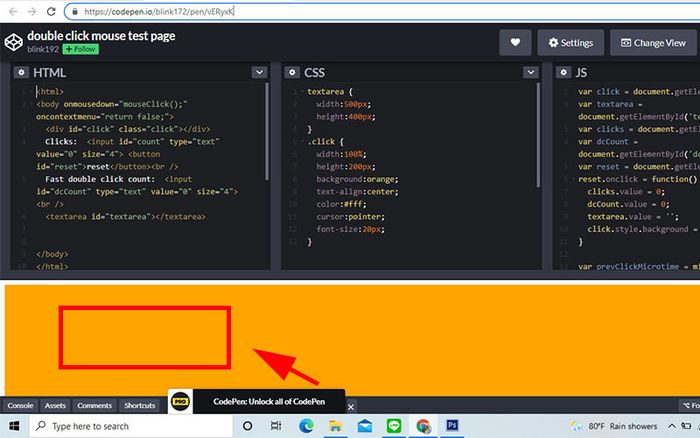700x438 pixels.
Task: Open Cortana circle icon on taskbar
Action: pyautogui.click(x=247, y=426)
